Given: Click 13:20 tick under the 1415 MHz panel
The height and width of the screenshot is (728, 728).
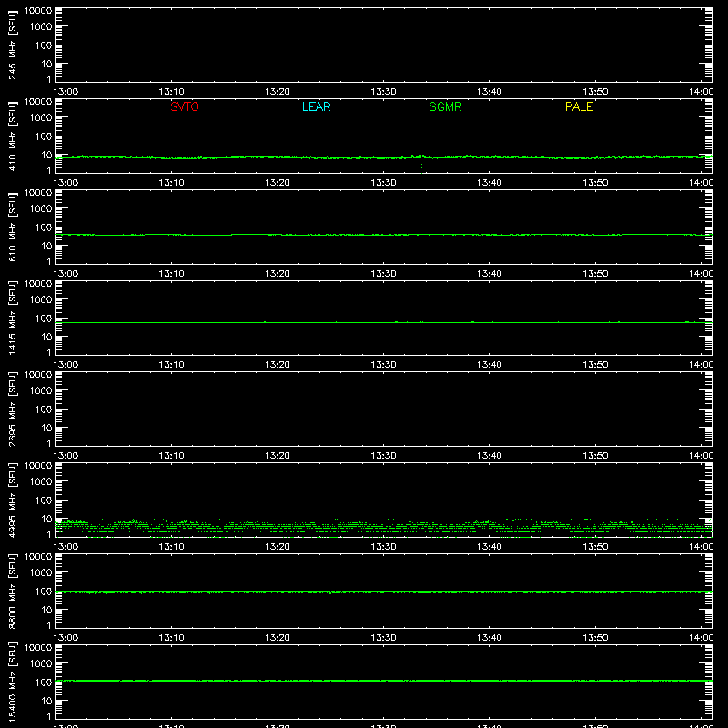Looking at the screenshot, I should 278,365.
